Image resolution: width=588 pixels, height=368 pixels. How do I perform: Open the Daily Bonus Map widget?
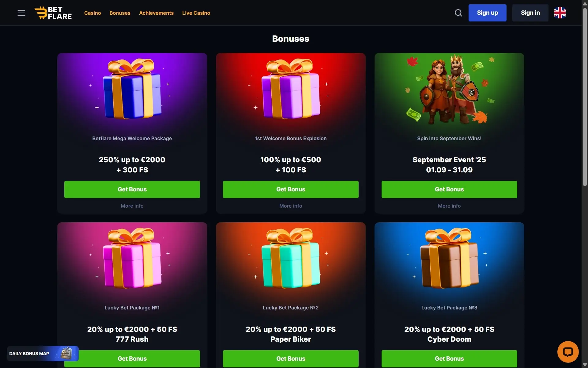coord(43,354)
